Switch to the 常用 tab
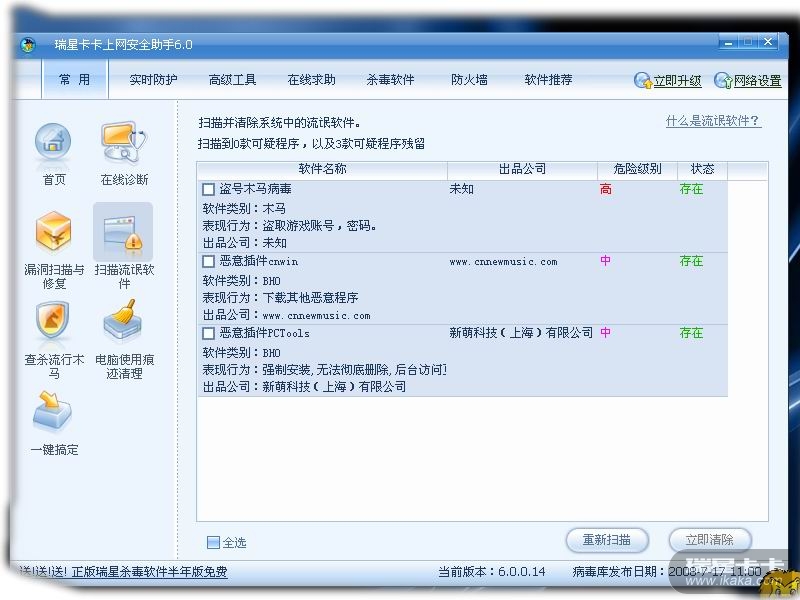This screenshot has width=800, height=600. [x=74, y=80]
